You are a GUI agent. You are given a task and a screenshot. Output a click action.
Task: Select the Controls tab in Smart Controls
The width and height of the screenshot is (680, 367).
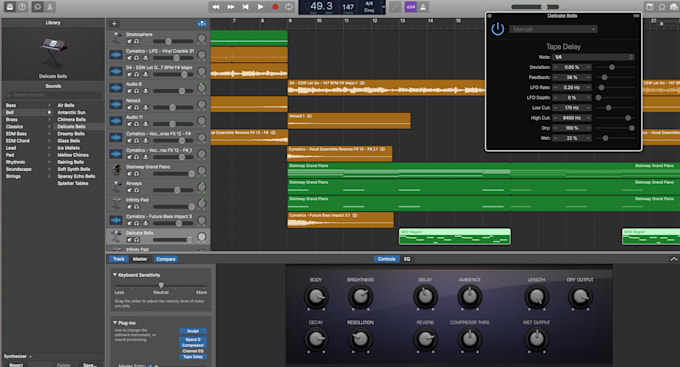coord(386,259)
